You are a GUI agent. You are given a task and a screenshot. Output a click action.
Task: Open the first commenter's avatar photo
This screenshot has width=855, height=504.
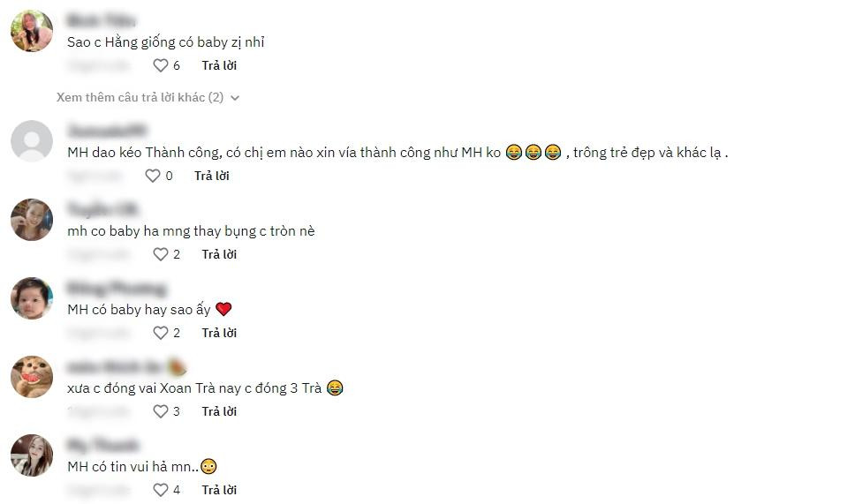pyautogui.click(x=32, y=31)
